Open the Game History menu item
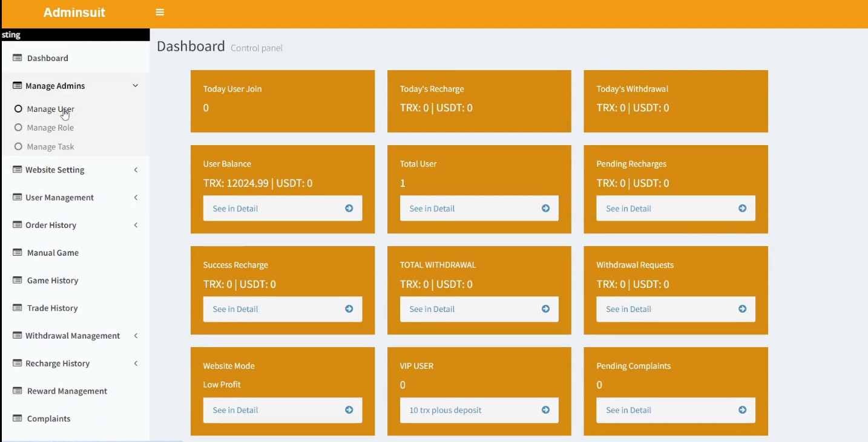 coord(52,281)
